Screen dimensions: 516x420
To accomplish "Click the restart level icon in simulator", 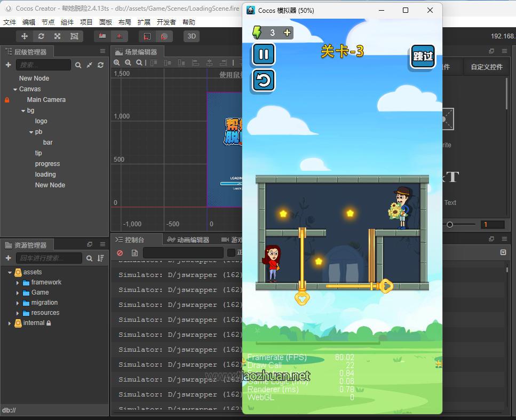I will 264,81.
